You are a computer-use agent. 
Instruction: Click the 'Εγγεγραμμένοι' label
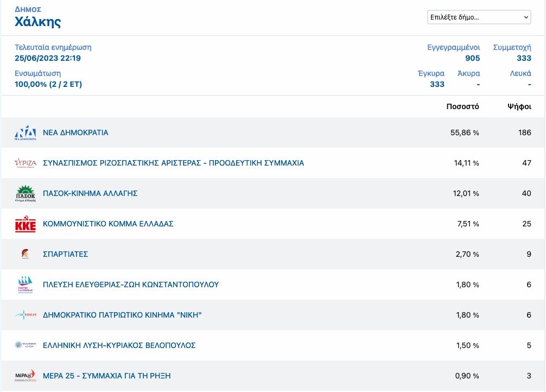(x=454, y=47)
